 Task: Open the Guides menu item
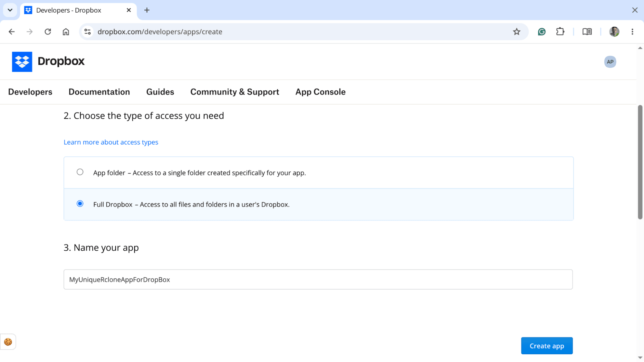160,92
